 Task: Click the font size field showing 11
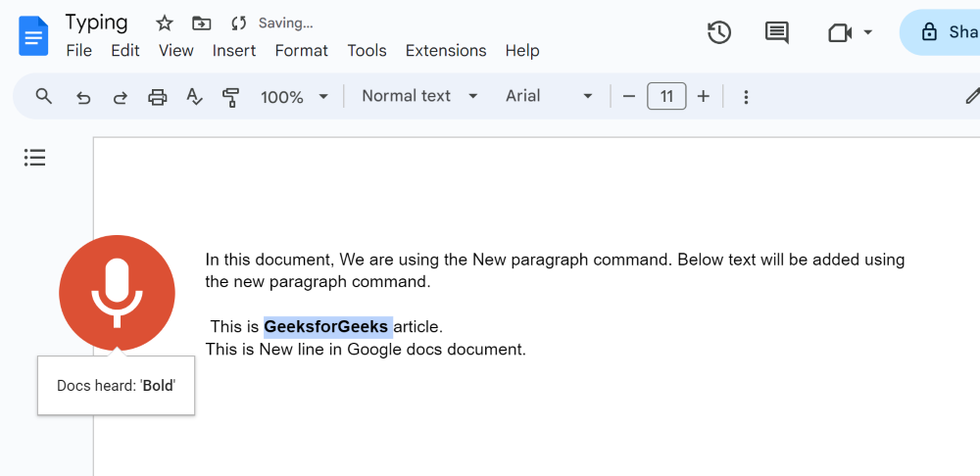[666, 96]
